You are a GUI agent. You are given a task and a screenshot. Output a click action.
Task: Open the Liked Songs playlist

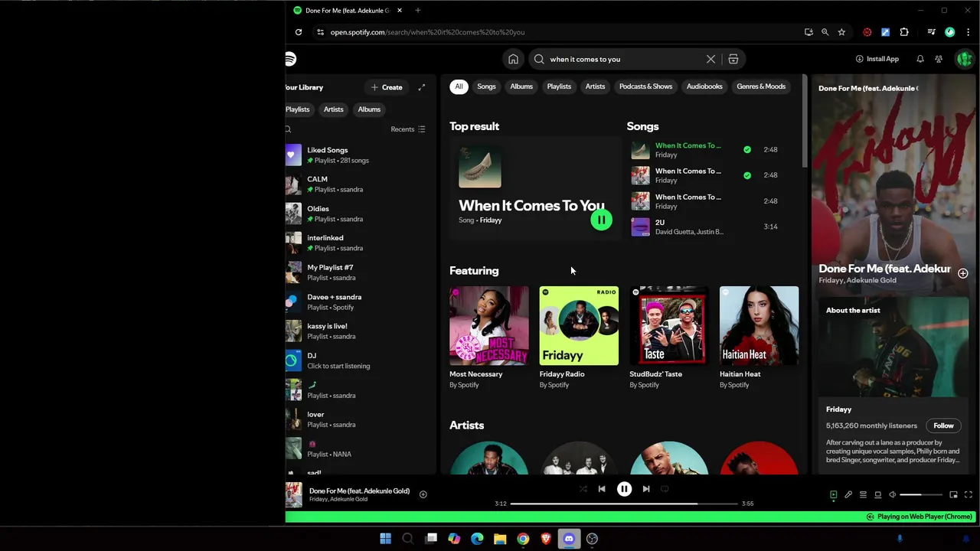pos(358,155)
